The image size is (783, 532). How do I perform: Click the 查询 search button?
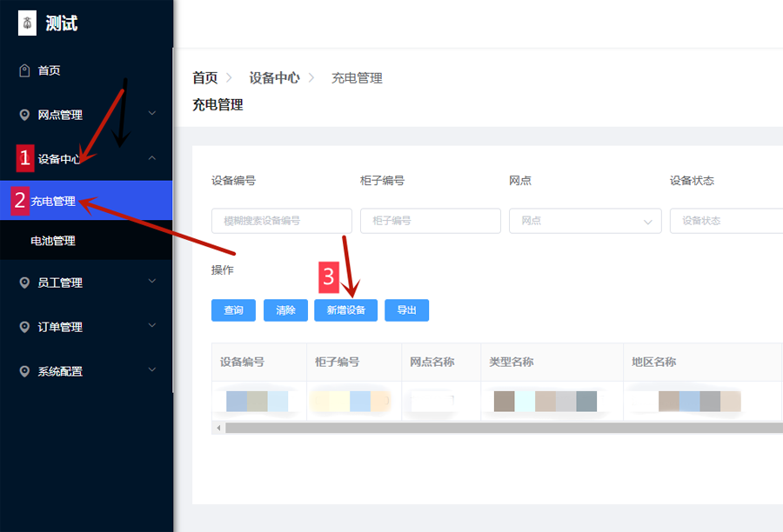click(x=232, y=309)
